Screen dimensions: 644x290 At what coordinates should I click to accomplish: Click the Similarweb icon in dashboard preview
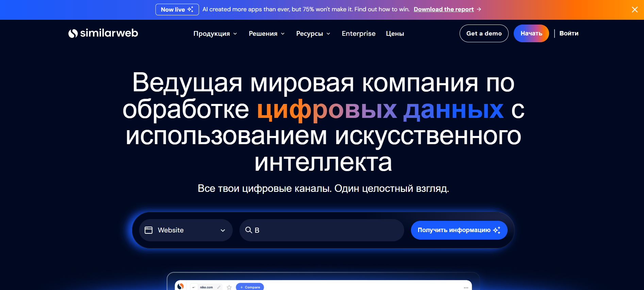click(x=181, y=286)
